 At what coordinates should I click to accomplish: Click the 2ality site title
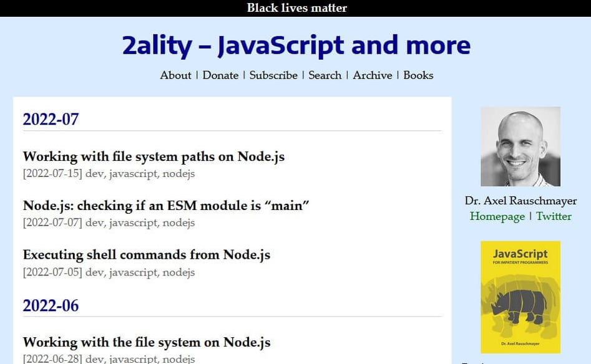tap(296, 45)
